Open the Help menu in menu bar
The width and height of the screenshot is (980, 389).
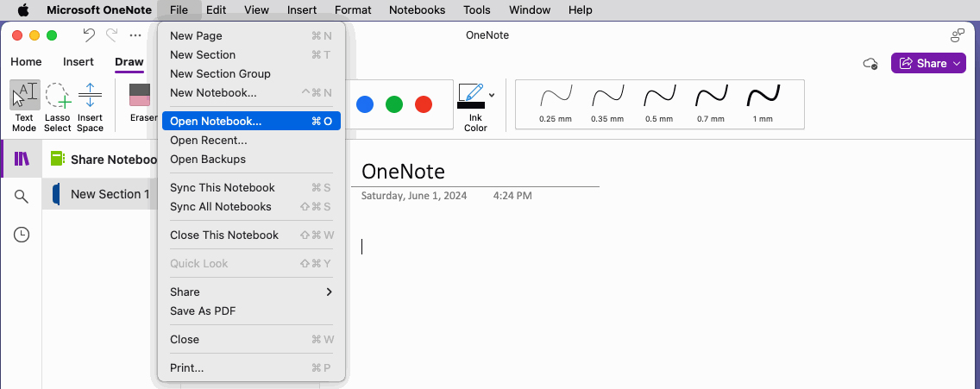[x=580, y=10]
